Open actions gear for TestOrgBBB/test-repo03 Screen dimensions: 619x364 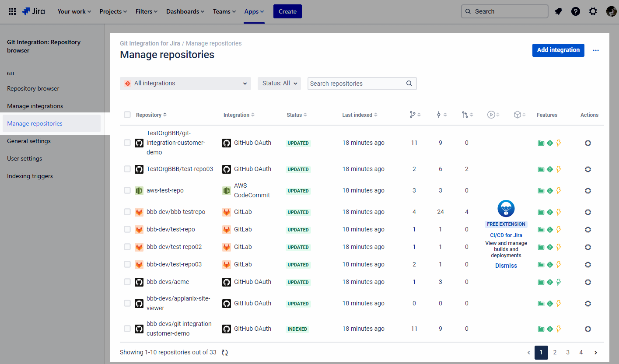click(x=588, y=169)
